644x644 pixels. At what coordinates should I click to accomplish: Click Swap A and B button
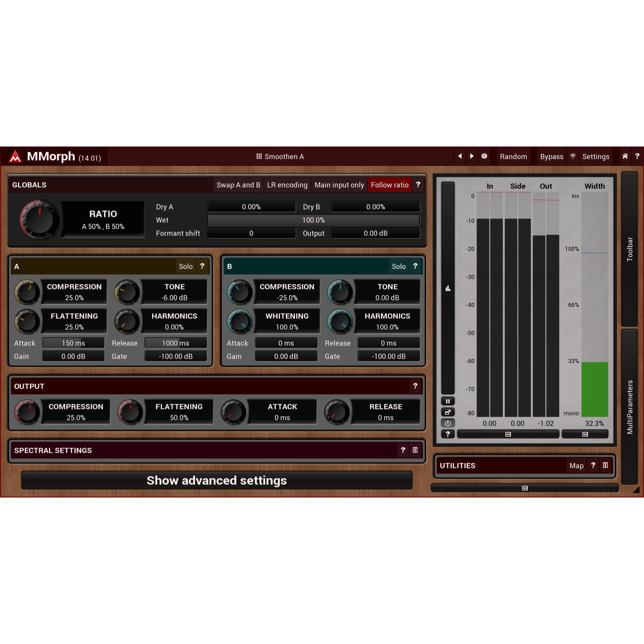[x=238, y=185]
